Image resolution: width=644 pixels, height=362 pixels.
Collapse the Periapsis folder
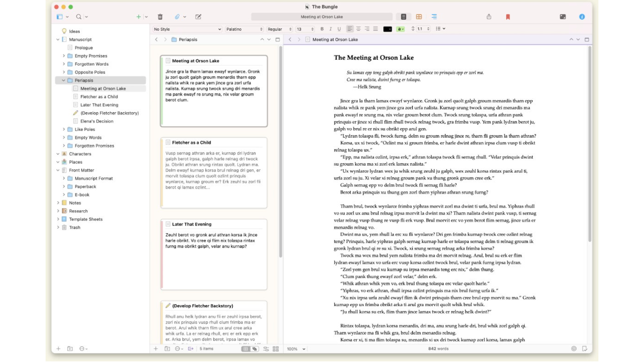pyautogui.click(x=64, y=80)
